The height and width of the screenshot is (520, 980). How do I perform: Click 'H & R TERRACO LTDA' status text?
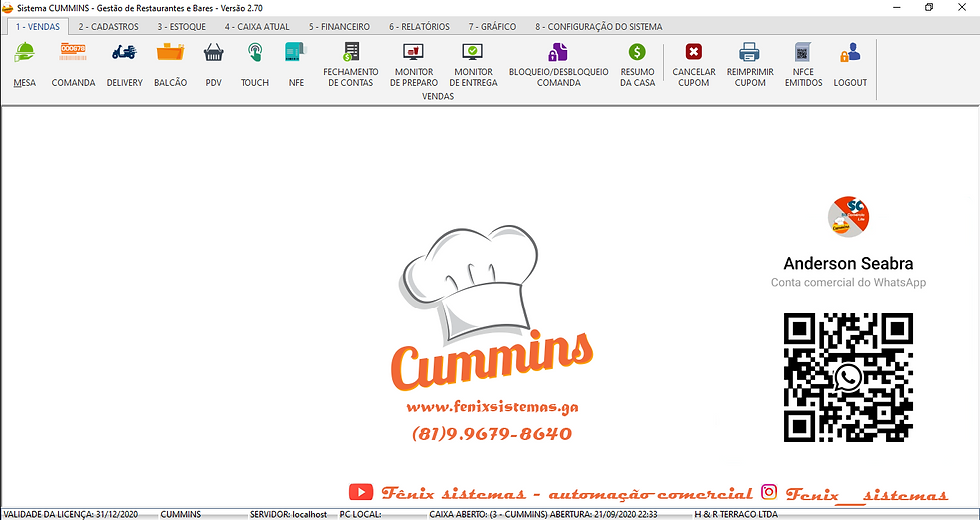click(x=736, y=514)
